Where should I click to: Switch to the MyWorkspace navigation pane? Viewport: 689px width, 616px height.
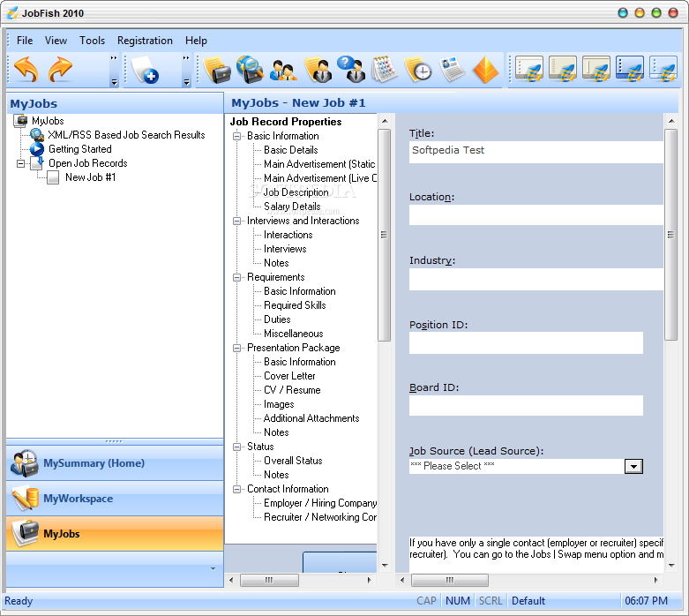pyautogui.click(x=115, y=499)
